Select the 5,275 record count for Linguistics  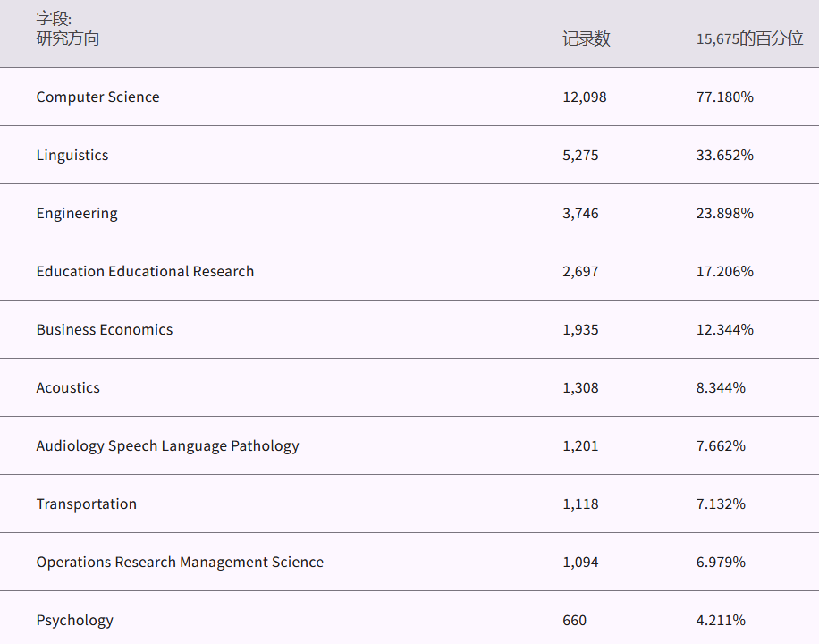tap(581, 155)
